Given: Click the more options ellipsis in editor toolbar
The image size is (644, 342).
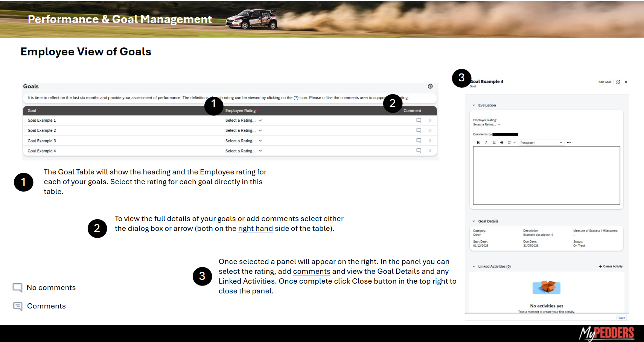Looking at the screenshot, I should click(x=569, y=143).
